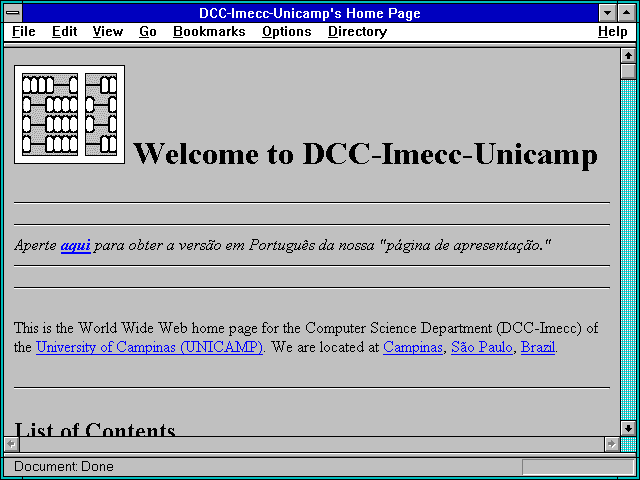This screenshot has width=640, height=480.
Task: Minimize the browser window
Action: (608, 13)
